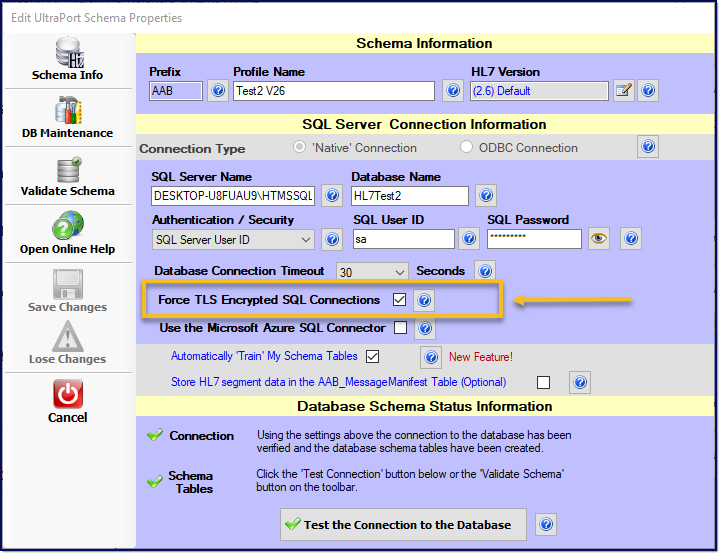
Task: Reveal SQL password with the eye icon
Action: point(598,239)
